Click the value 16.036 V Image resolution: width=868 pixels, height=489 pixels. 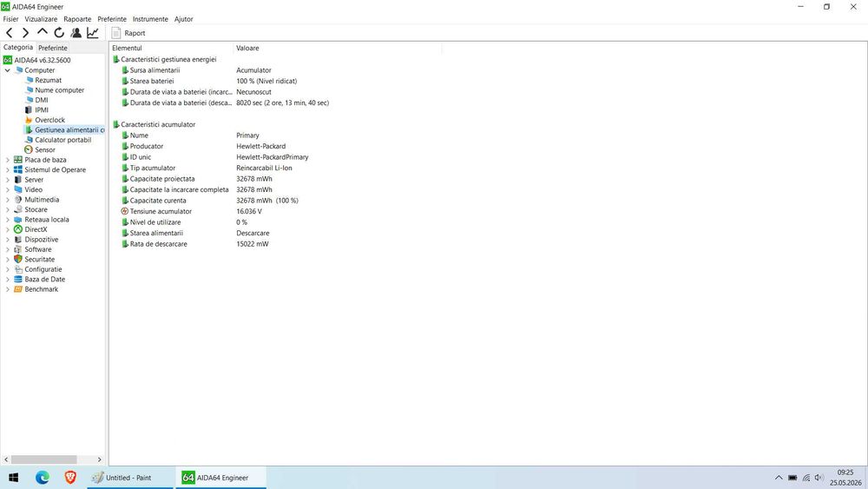point(249,212)
